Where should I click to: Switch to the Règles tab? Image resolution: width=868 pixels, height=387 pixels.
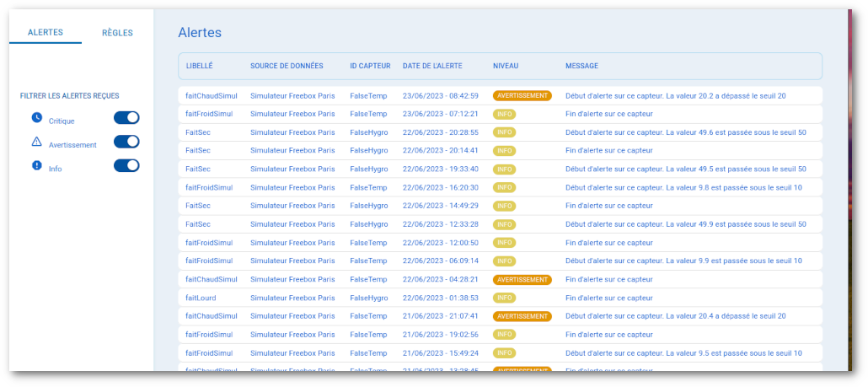click(x=117, y=33)
